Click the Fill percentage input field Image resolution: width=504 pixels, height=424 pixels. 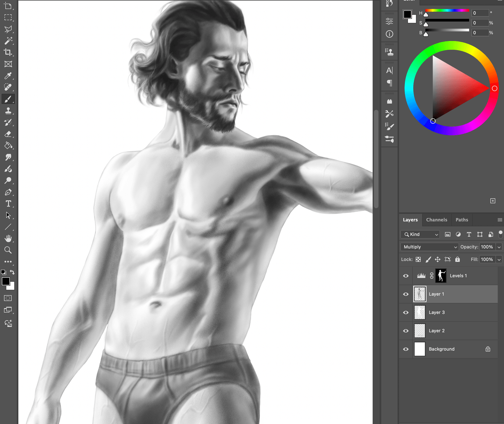(487, 259)
